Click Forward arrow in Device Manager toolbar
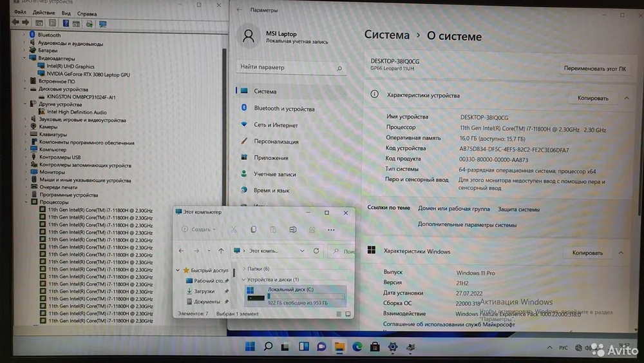This screenshot has width=644, height=363. pyautogui.click(x=26, y=23)
